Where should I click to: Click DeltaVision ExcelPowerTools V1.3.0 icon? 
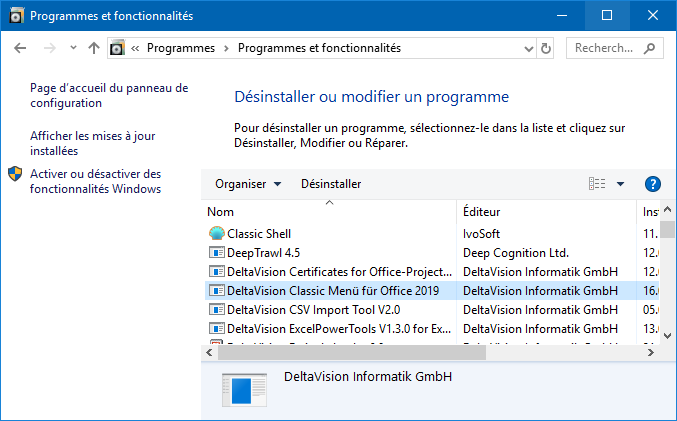(x=217, y=328)
